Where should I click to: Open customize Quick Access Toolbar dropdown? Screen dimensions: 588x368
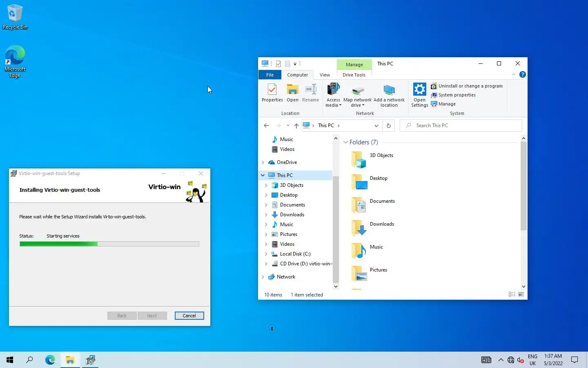pyautogui.click(x=295, y=64)
